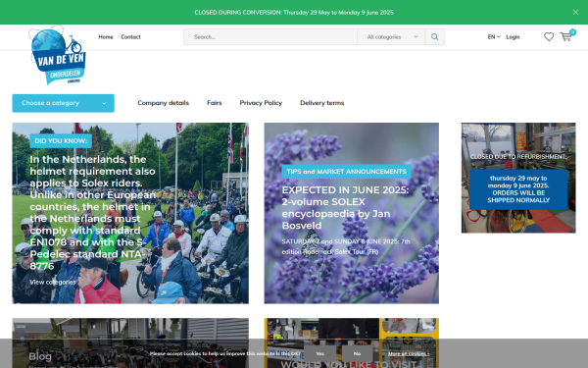Open the EN language dropdown
Image resolution: width=588 pixels, height=368 pixels.
494,37
